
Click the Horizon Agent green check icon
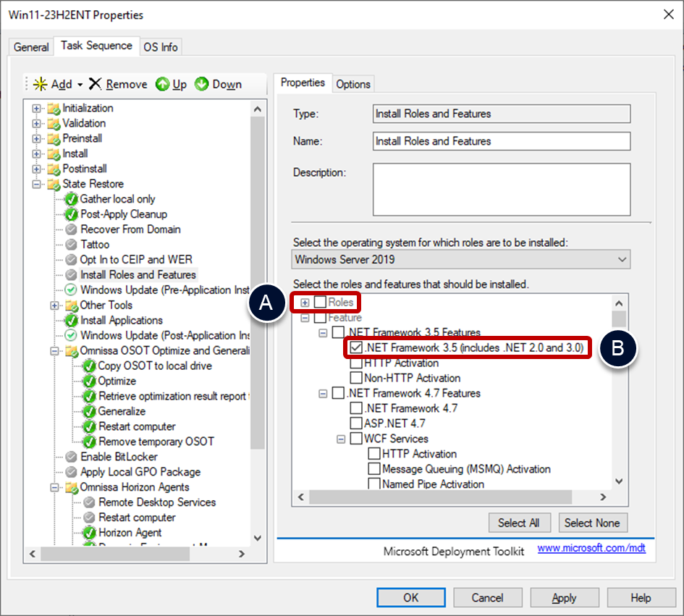click(x=89, y=533)
